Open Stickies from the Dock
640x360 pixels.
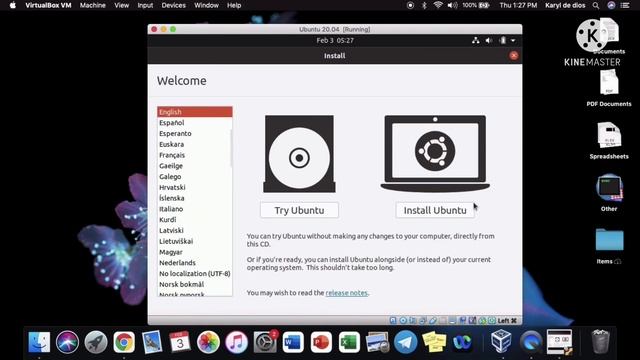pos(434,342)
